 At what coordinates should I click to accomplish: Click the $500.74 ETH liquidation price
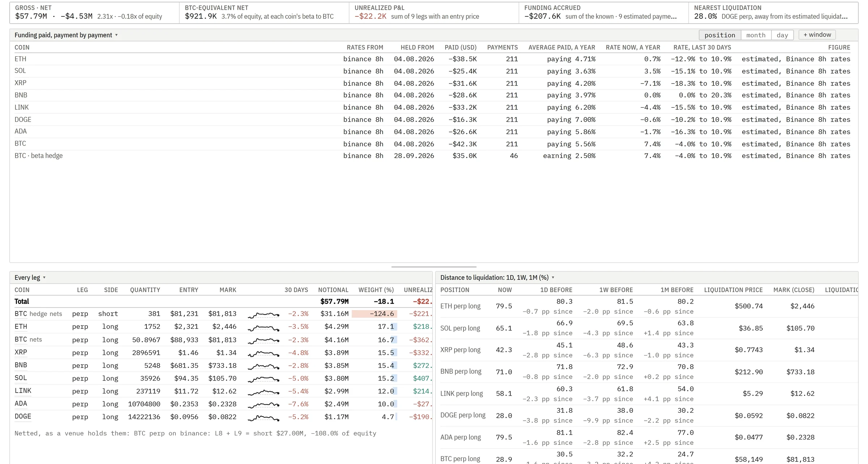click(748, 306)
